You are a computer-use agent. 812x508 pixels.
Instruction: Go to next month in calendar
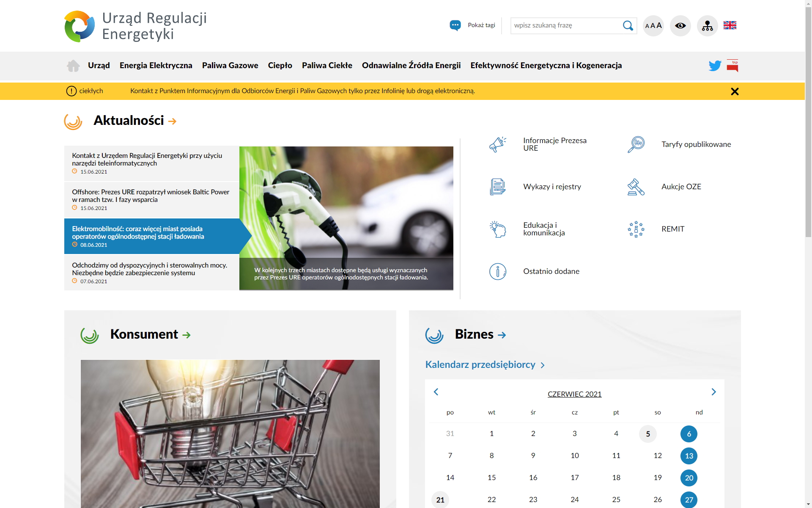pyautogui.click(x=713, y=392)
